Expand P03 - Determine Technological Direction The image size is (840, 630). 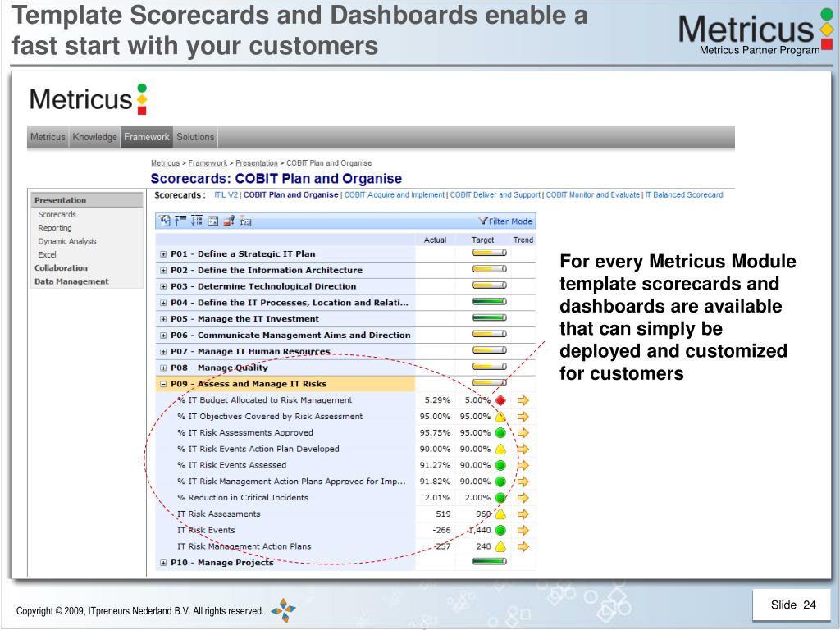click(x=163, y=286)
